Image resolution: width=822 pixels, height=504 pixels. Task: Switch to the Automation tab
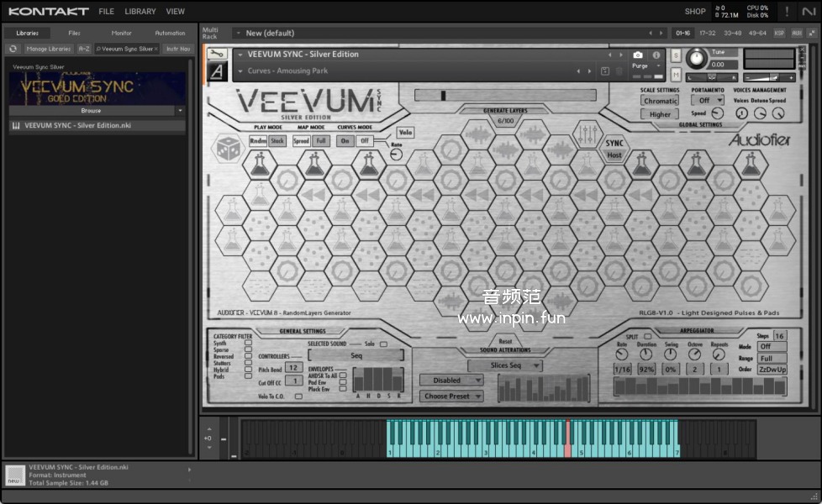click(170, 33)
